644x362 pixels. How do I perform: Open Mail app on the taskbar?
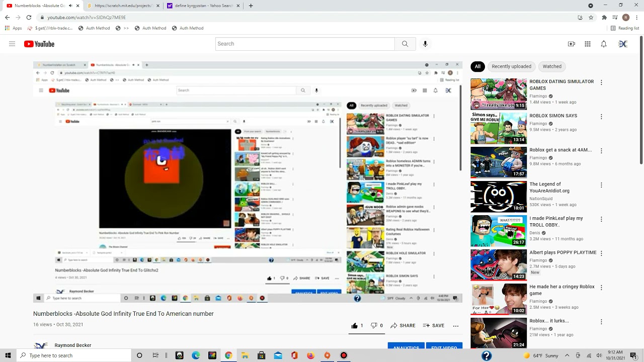point(278,355)
